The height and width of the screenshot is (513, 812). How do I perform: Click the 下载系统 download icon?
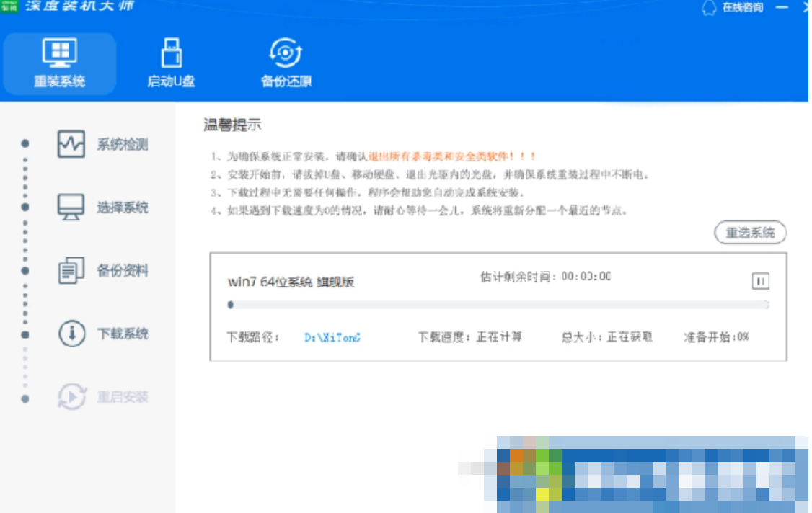pyautogui.click(x=71, y=334)
